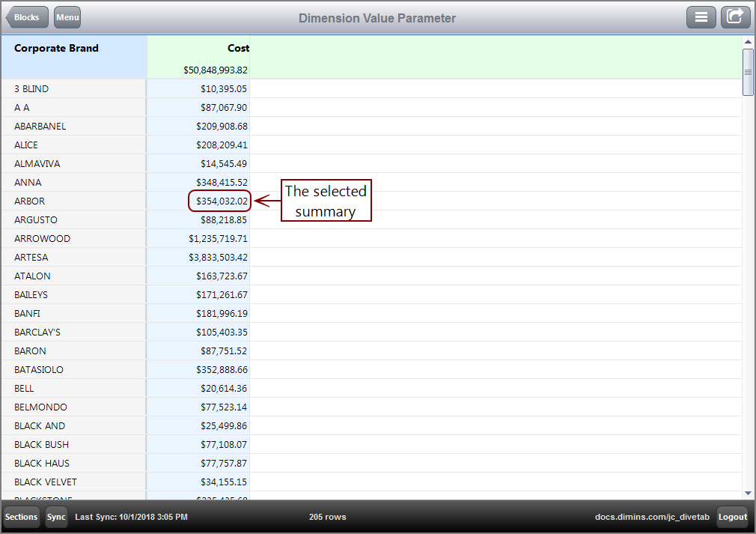Click the 205 rows status indicator
This screenshot has width=756, height=534.
click(x=327, y=517)
